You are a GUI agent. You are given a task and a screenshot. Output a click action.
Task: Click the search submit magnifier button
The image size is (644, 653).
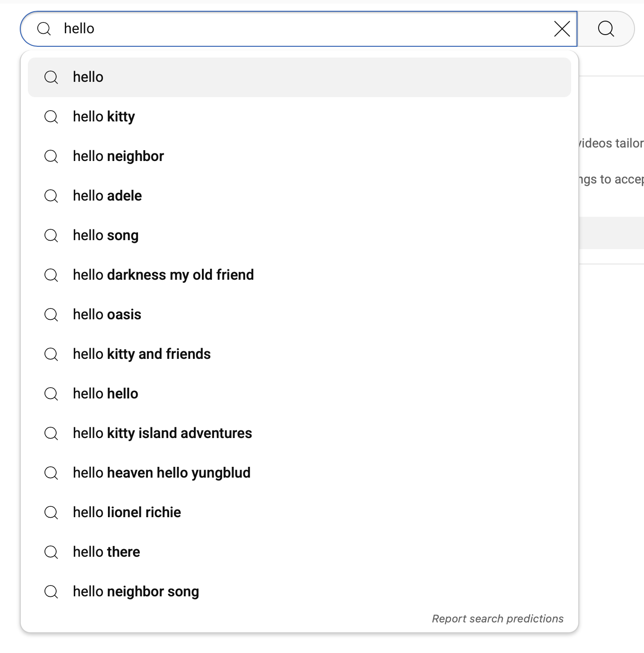point(606,29)
